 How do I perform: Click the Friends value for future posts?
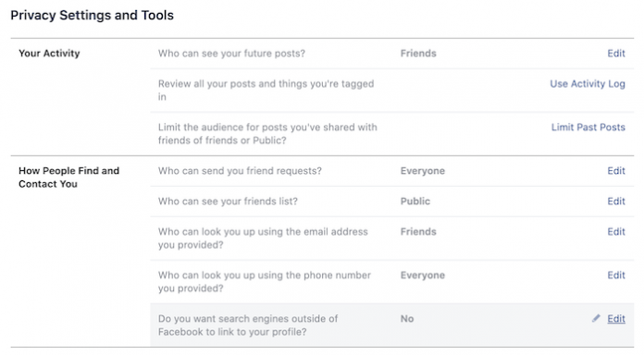point(418,54)
